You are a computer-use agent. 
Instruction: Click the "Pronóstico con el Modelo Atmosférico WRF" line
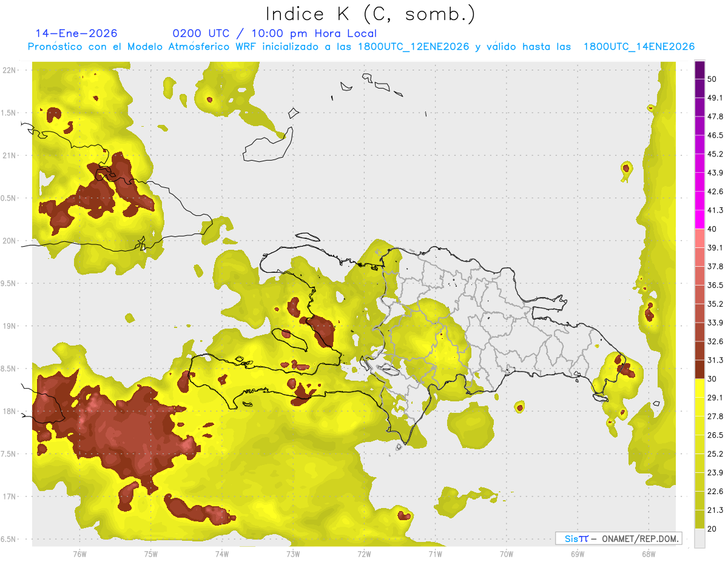[361, 47]
